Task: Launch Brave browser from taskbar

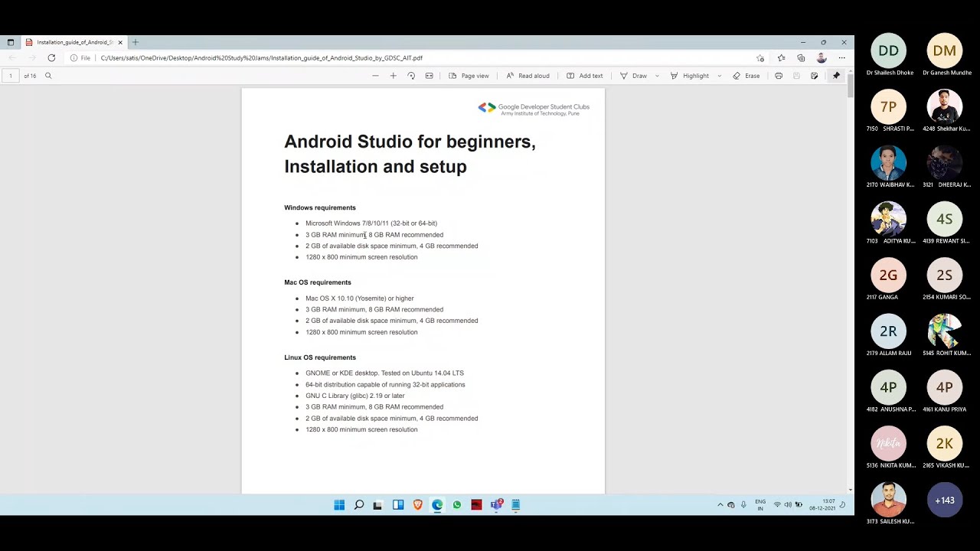Action: tap(417, 505)
